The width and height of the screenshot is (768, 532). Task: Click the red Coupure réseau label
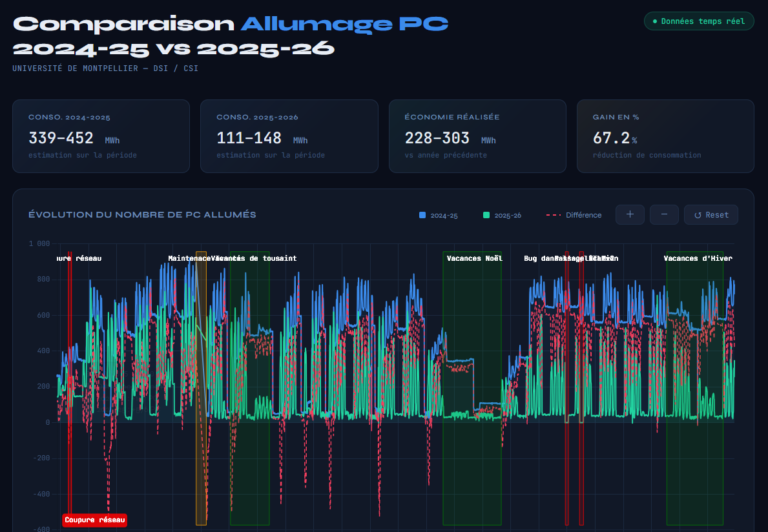click(x=95, y=520)
